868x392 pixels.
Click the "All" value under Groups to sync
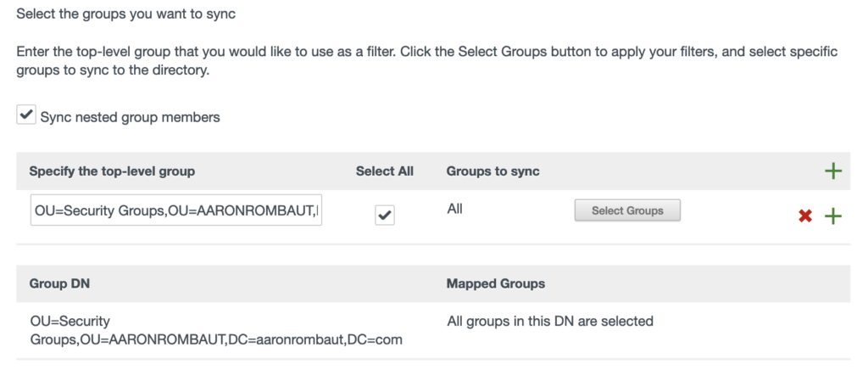click(455, 209)
